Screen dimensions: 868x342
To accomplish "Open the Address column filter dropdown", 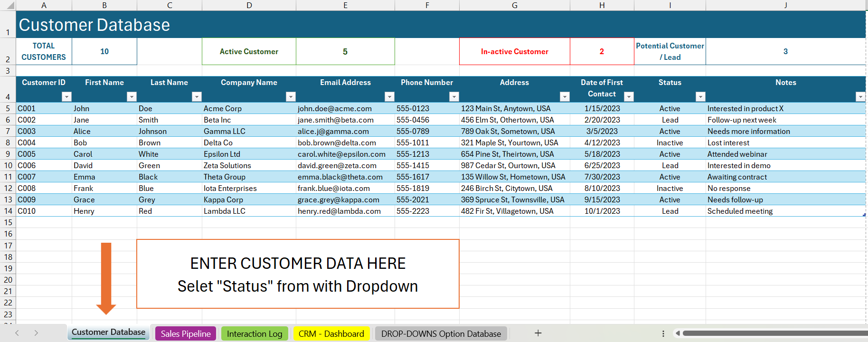I will click(565, 96).
